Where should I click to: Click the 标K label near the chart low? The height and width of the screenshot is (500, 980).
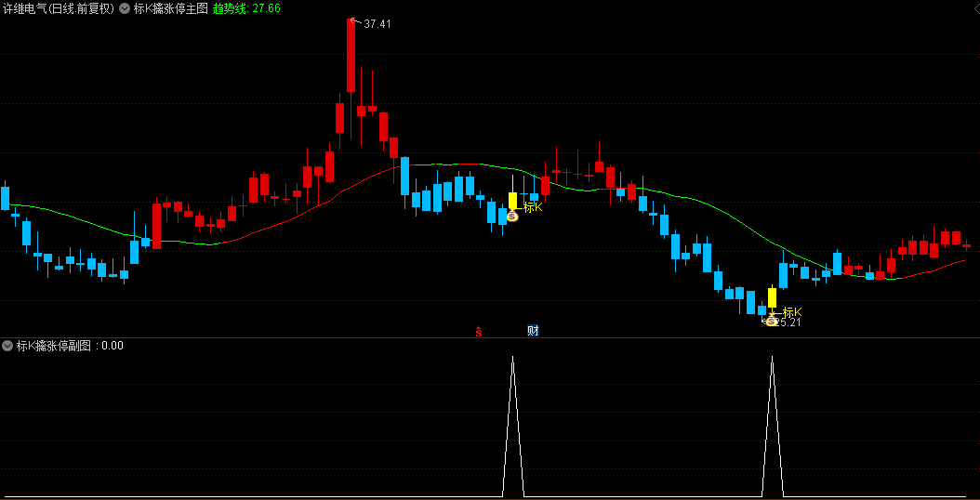coord(792,311)
